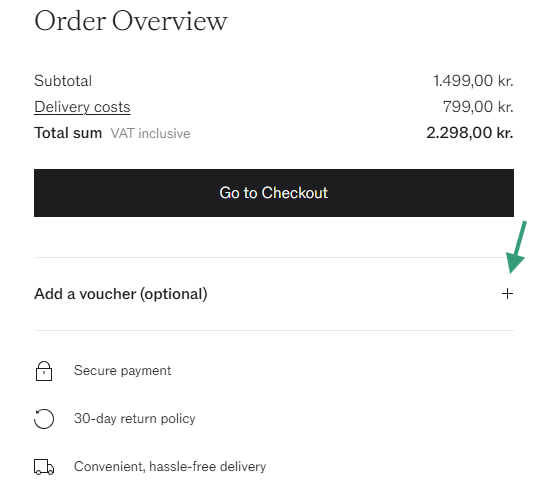This screenshot has height=490, width=540.
Task: Click the Total sum label
Action: (68, 133)
